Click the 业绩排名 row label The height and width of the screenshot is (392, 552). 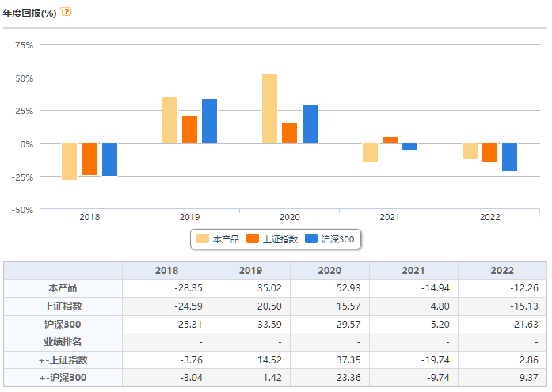click(x=63, y=342)
